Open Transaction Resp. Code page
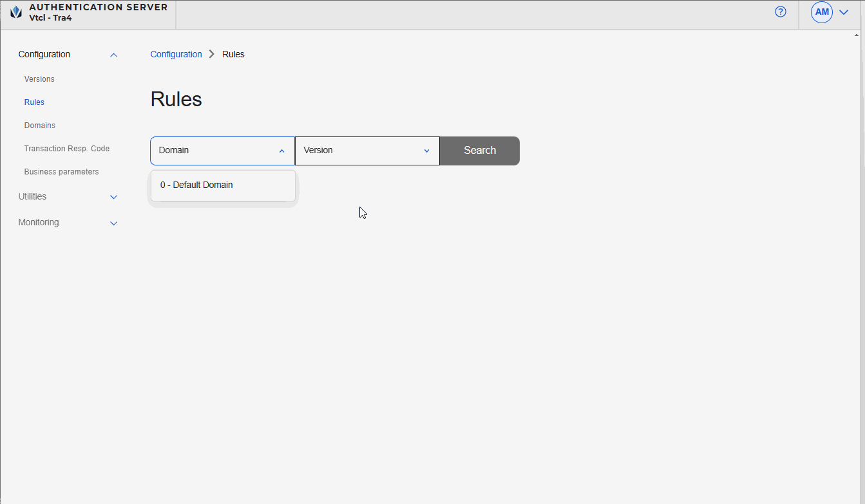The image size is (865, 504). click(67, 149)
